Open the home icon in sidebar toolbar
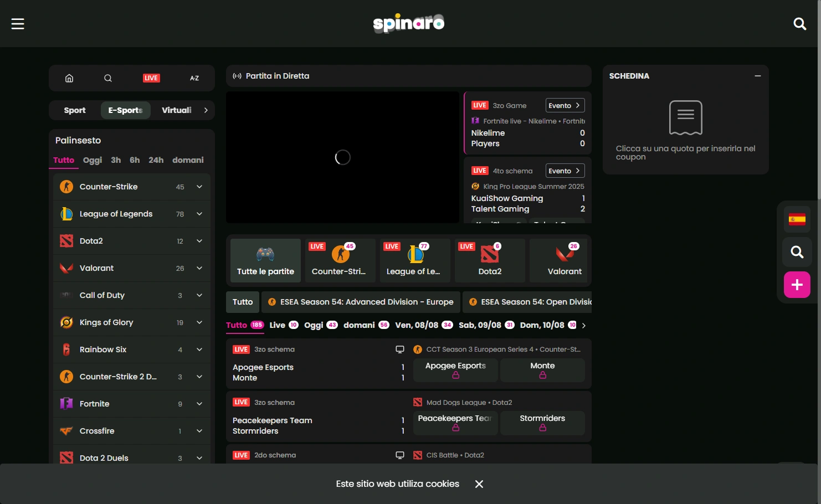The width and height of the screenshot is (821, 504). point(69,78)
